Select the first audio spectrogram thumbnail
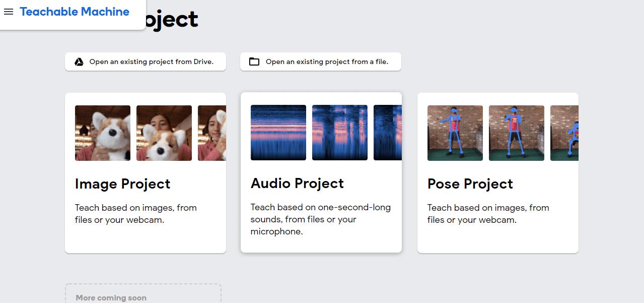The width and height of the screenshot is (644, 303). pos(278,133)
